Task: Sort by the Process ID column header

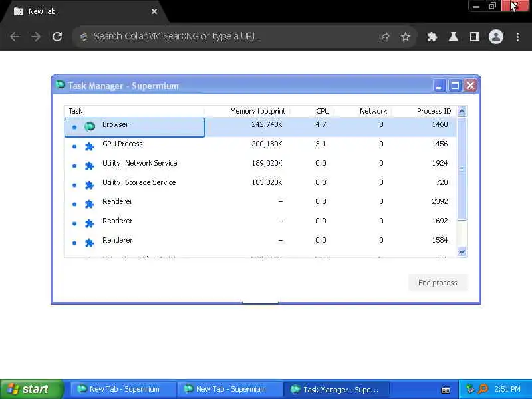Action: point(424,111)
